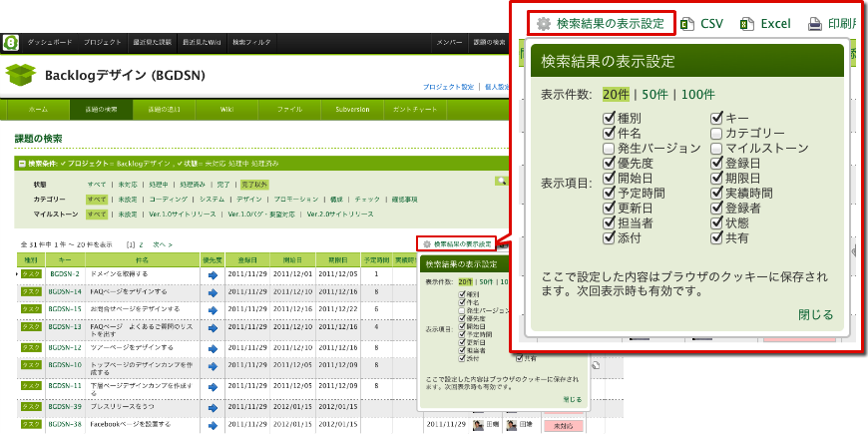Click 閉じる in the enlarged panel
This screenshot has height=434, width=868.
coord(815,315)
